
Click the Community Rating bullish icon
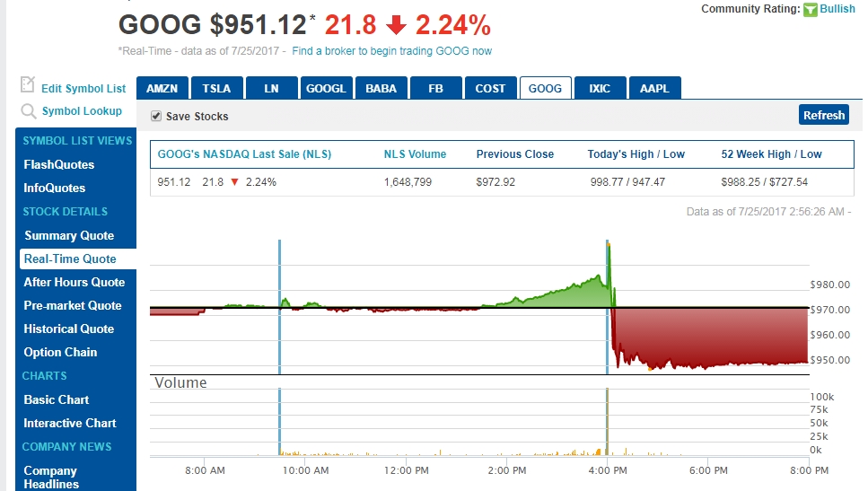click(810, 9)
